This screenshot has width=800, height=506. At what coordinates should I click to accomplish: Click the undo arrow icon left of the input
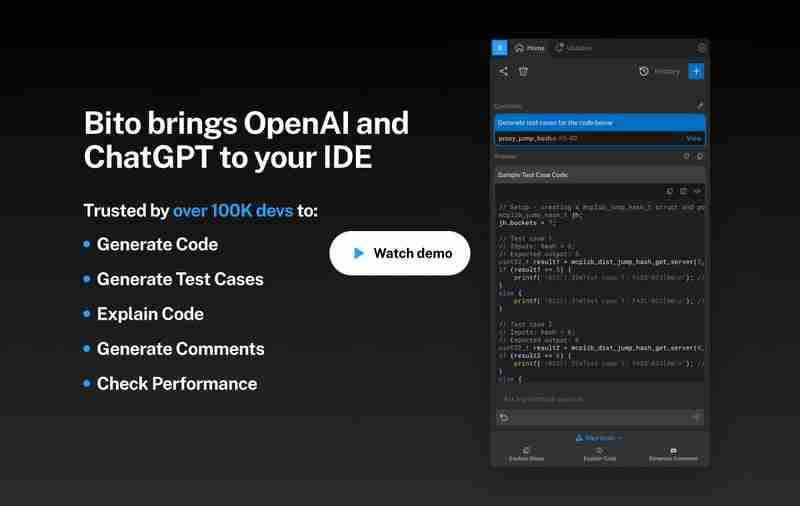pos(504,418)
